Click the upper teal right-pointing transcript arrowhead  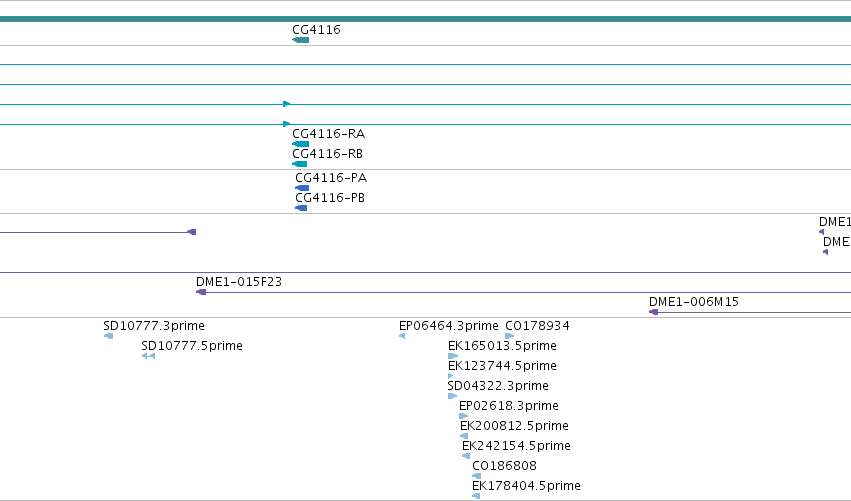(x=287, y=104)
